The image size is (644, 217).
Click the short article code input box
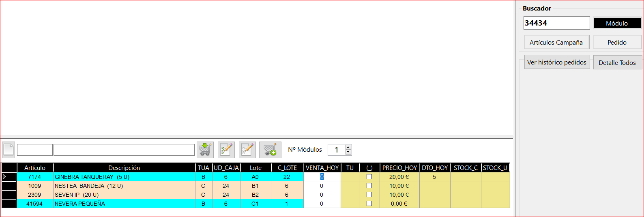pyautogui.click(x=35, y=150)
